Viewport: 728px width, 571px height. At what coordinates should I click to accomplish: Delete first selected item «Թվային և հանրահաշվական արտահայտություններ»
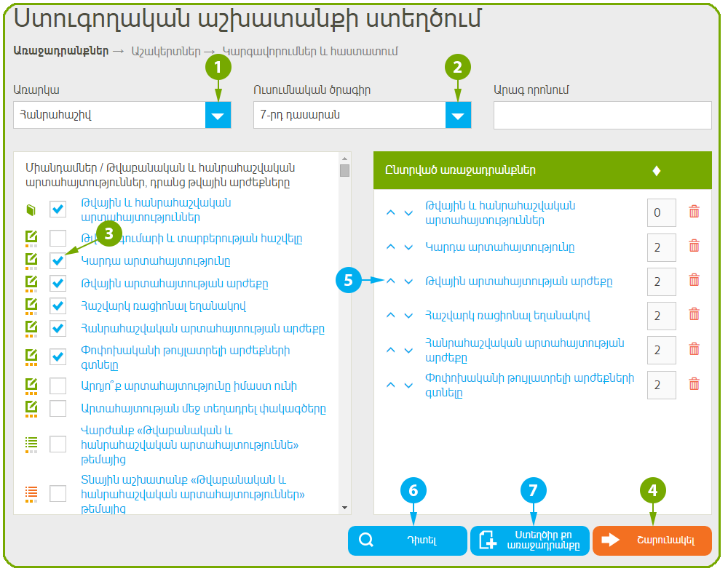(694, 212)
